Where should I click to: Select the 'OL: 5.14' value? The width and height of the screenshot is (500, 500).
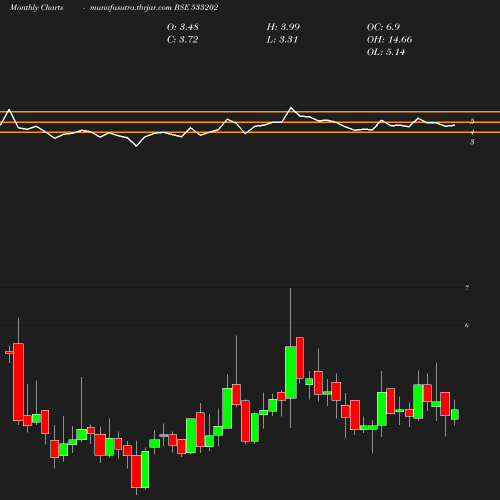pos(386,52)
